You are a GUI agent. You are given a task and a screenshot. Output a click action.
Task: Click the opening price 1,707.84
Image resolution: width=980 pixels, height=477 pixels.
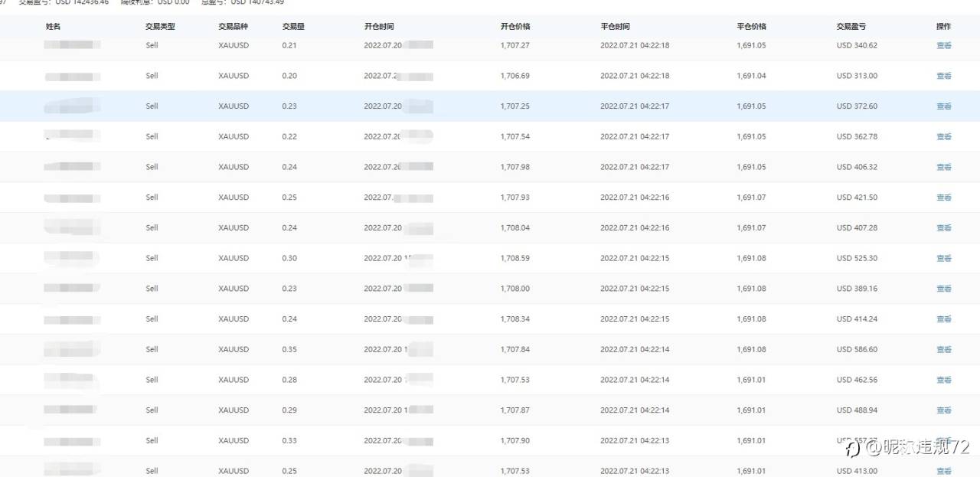coord(514,349)
